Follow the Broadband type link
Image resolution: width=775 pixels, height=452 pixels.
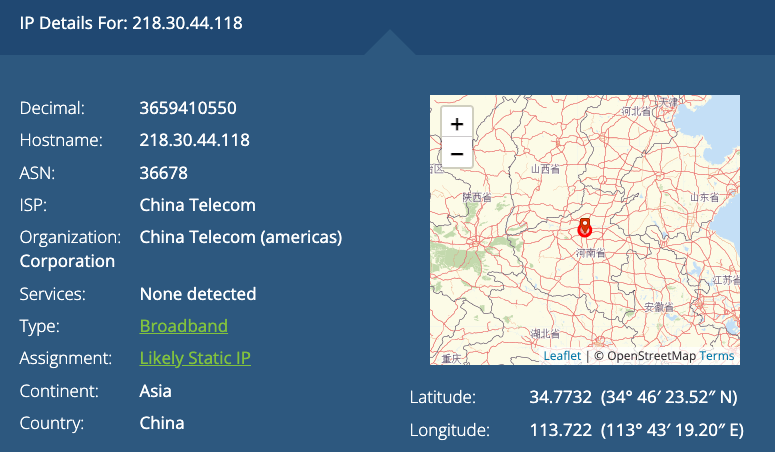(184, 326)
